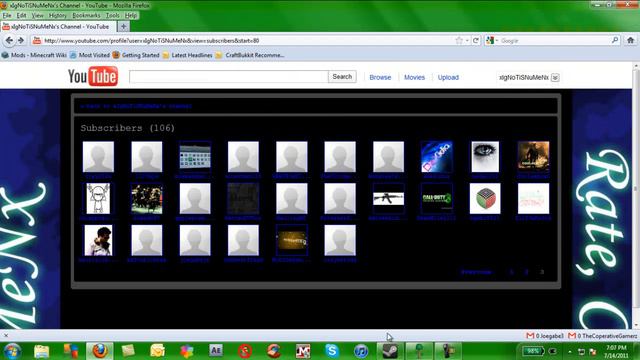
Task: Open the Upload link
Action: (448, 77)
